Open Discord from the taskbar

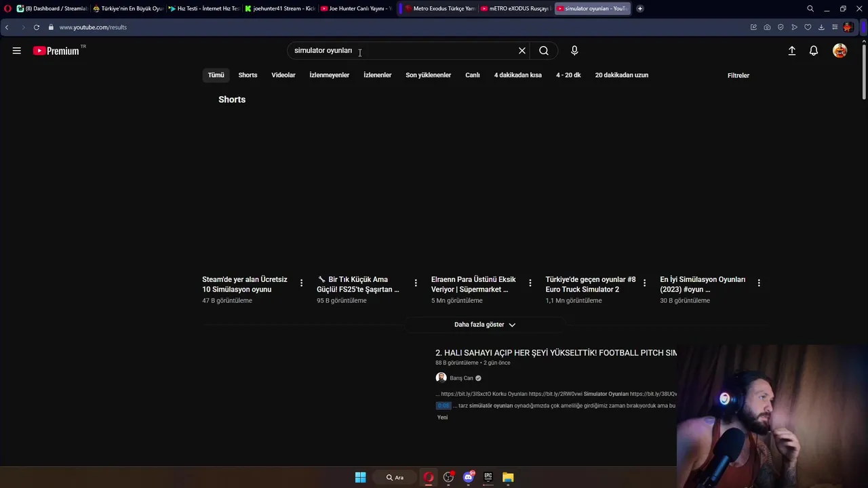click(x=469, y=477)
